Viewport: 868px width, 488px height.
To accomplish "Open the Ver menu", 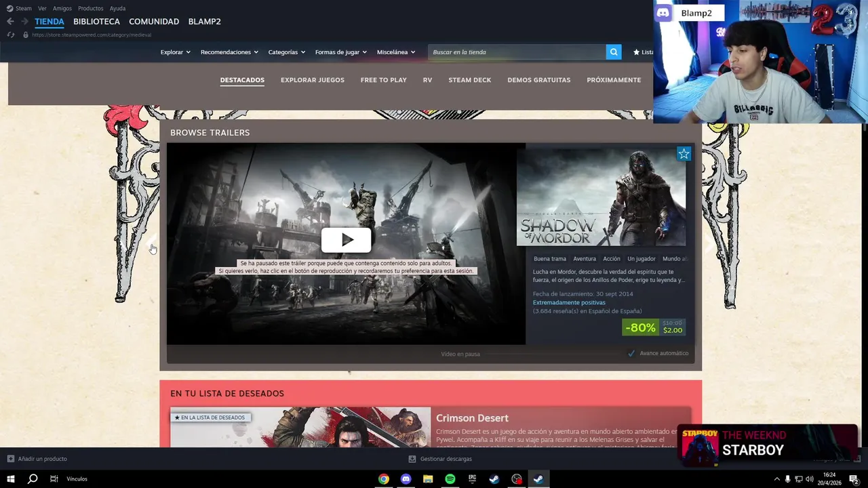I will 42,8.
